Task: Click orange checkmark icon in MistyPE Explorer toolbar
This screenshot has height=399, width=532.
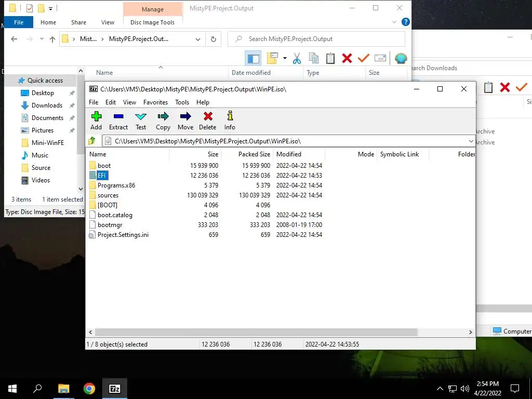Action: (363, 58)
